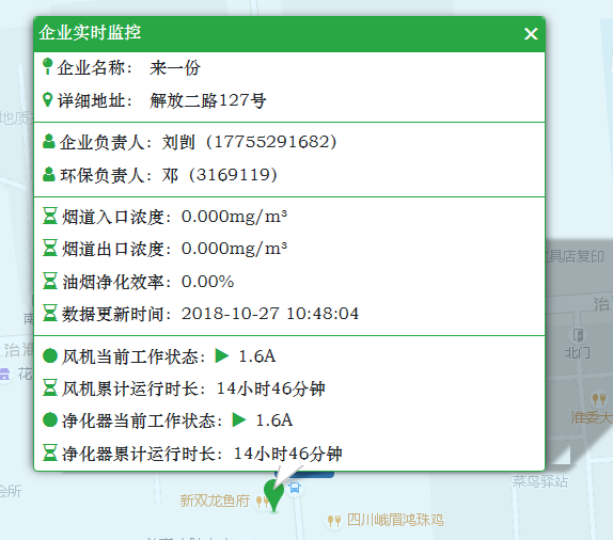The height and width of the screenshot is (540, 613).
Task: Click the person icon beside 企业负责人
Action: 49,142
